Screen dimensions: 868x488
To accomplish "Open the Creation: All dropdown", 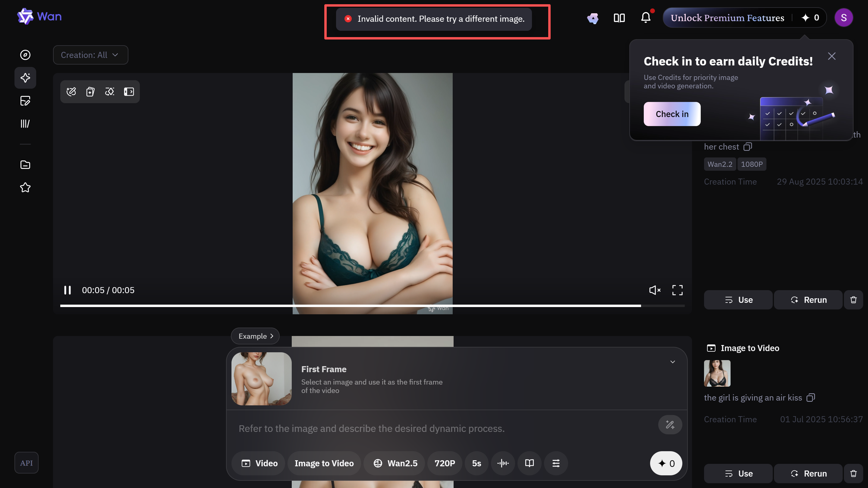I will (90, 55).
